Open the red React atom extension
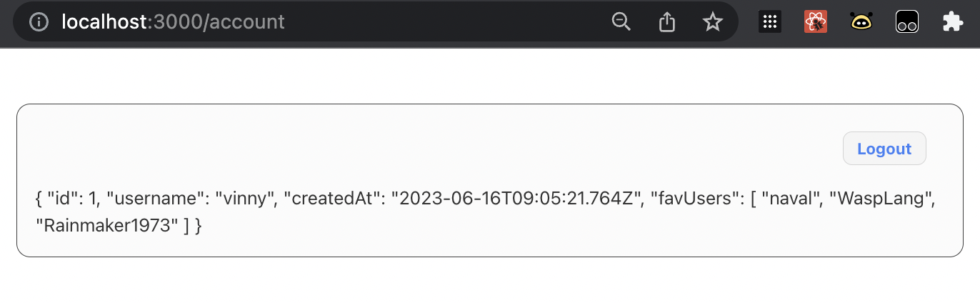This screenshot has width=980, height=303. (815, 22)
